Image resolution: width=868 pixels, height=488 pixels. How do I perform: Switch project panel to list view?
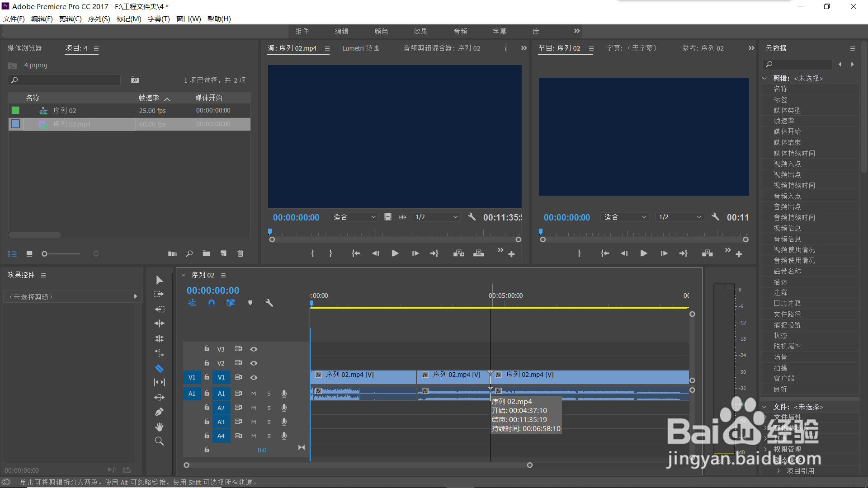(x=12, y=254)
